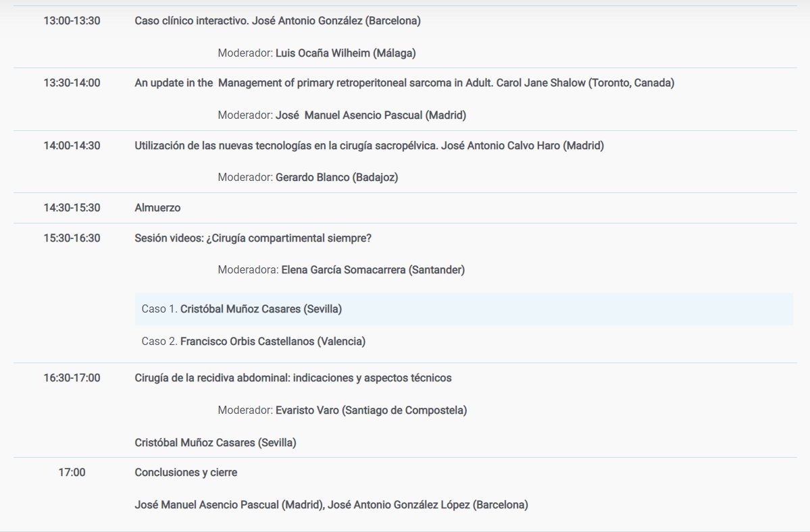Click Caso 2 row, Francisco Orbis Castellanos
This screenshot has width=810, height=532.
[x=464, y=341]
